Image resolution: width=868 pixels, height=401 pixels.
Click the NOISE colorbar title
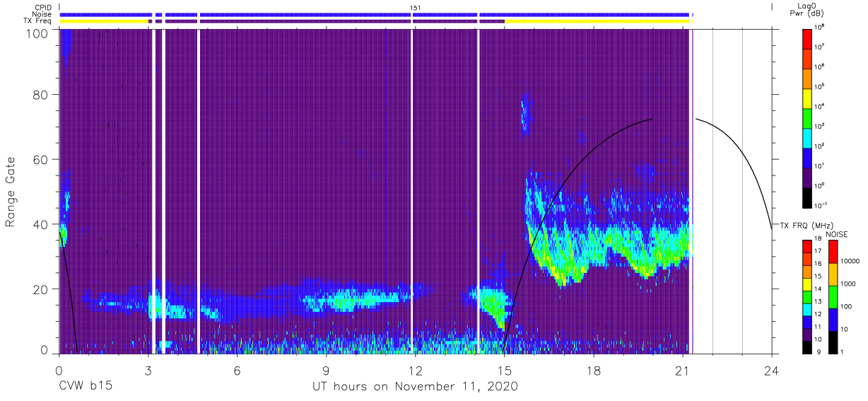pyautogui.click(x=836, y=233)
